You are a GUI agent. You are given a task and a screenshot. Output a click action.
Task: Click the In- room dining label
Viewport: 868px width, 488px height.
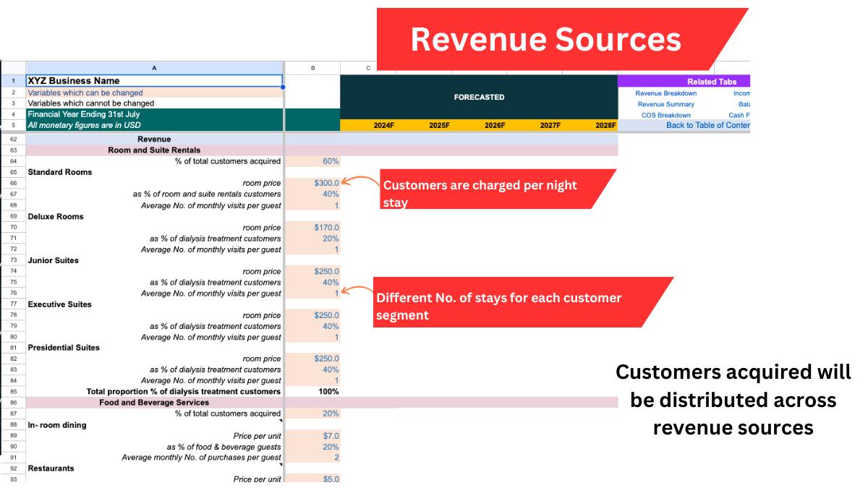pos(57,425)
